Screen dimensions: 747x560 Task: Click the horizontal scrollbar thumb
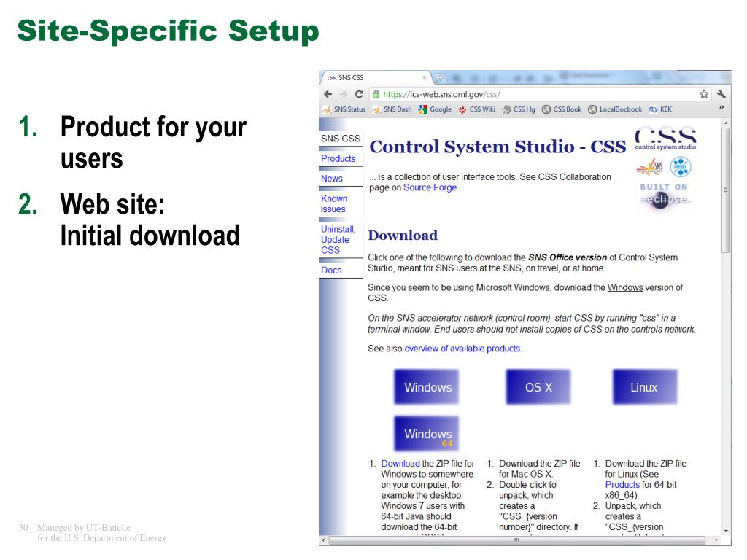517,540
